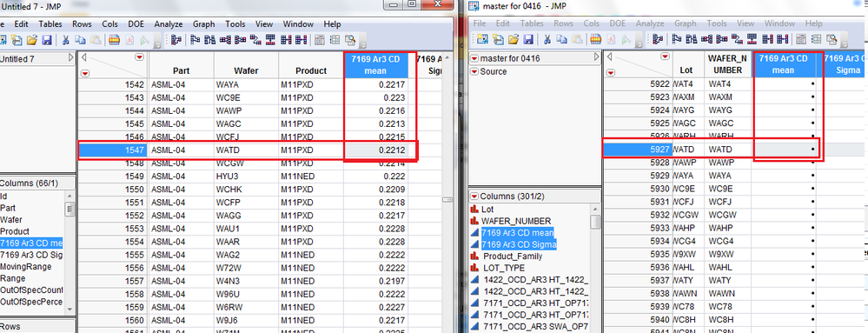Click Cut scissors icon in Untitled 7 toolbar
This screenshot has height=333, width=868.
tap(65, 39)
